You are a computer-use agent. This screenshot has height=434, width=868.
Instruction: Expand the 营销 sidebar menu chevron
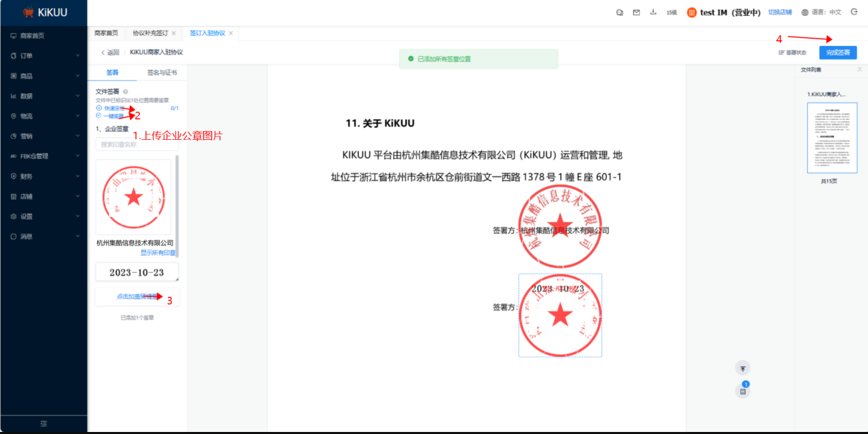[x=77, y=136]
